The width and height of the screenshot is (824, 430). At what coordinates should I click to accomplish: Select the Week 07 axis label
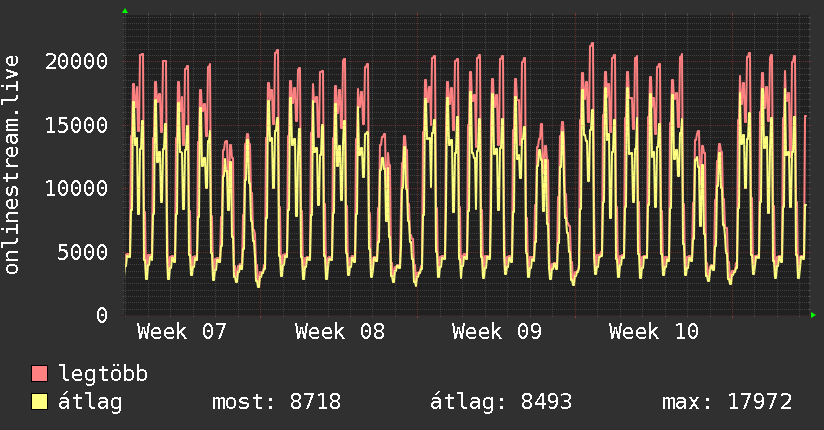point(182,332)
